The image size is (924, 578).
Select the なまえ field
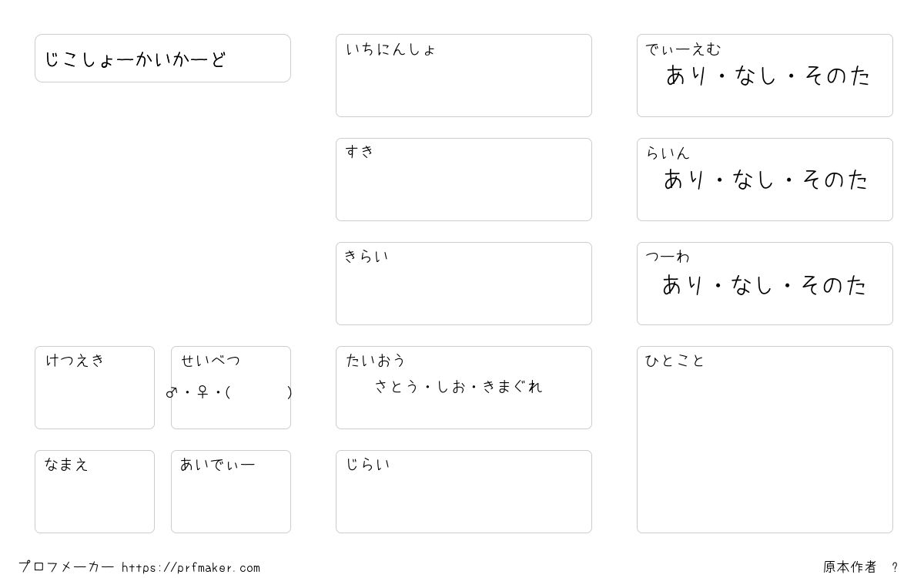[95, 492]
